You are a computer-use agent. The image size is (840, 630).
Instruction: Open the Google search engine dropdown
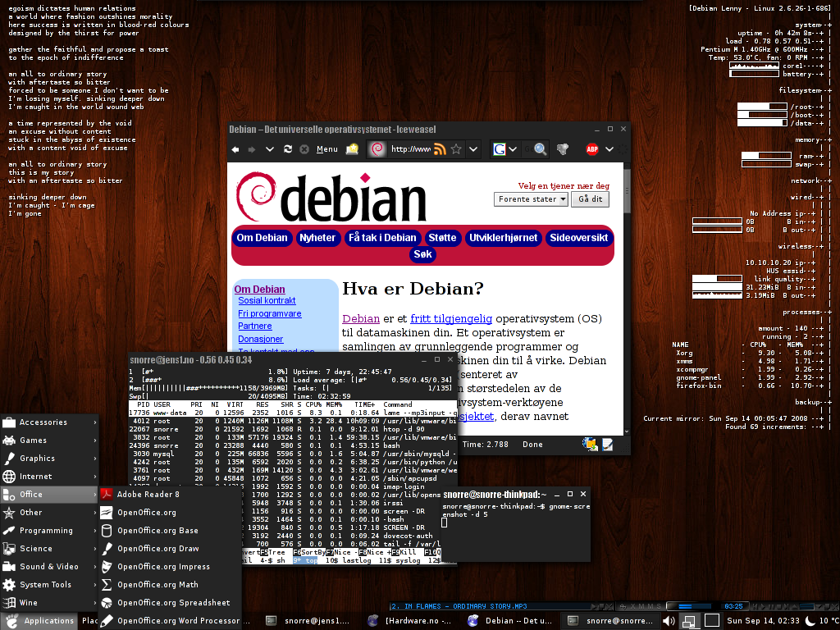[513, 149]
